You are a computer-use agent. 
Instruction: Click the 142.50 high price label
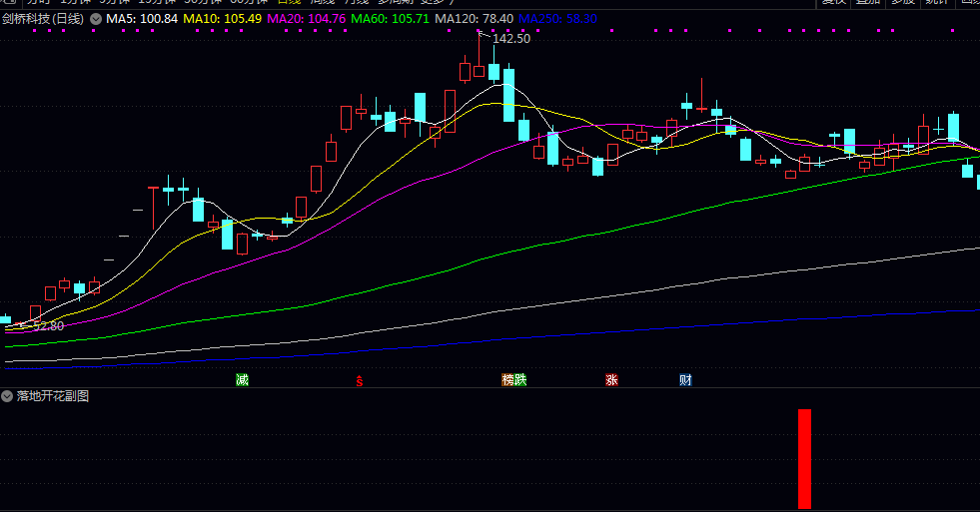coord(511,39)
